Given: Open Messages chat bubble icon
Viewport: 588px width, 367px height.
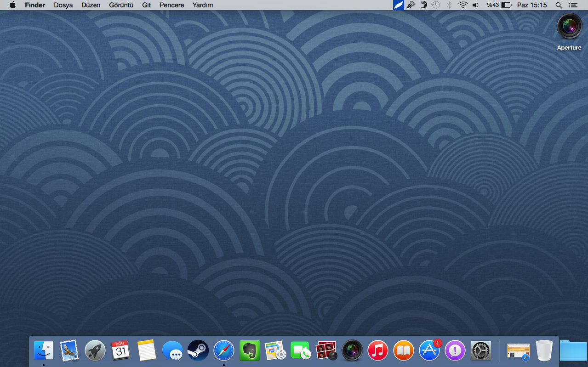Looking at the screenshot, I should pyautogui.click(x=172, y=351).
